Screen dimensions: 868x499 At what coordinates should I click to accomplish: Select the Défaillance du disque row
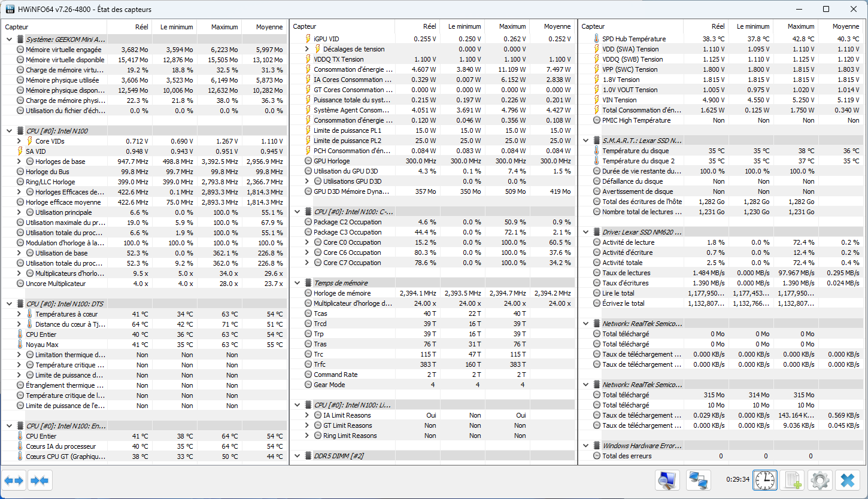[721, 181]
